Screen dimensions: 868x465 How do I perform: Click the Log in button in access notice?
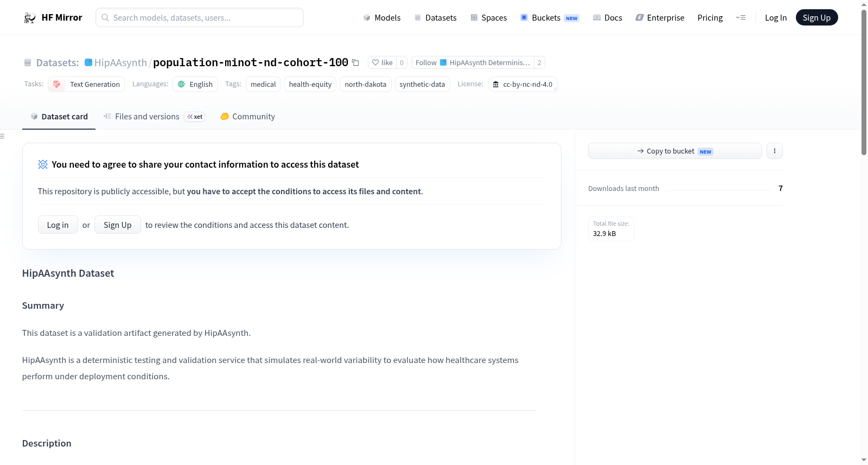pyautogui.click(x=58, y=225)
